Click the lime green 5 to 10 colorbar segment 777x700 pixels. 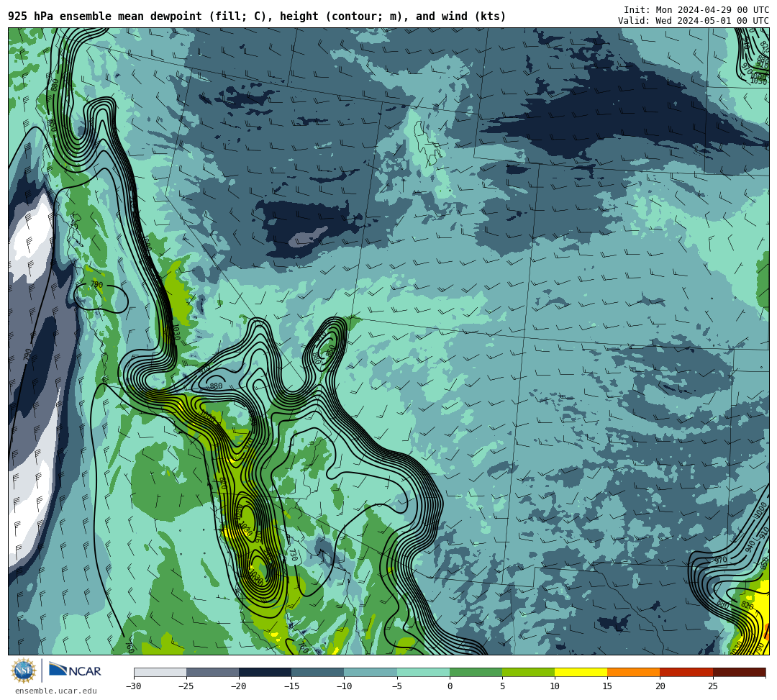tap(528, 672)
